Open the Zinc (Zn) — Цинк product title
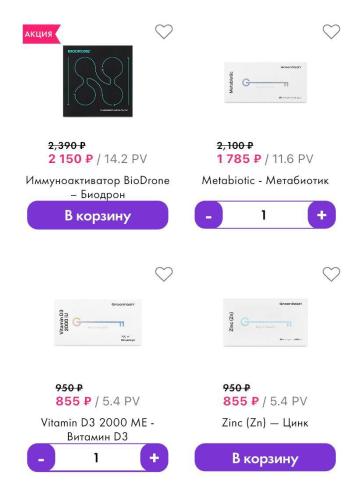This screenshot has height=500, width=363. pyautogui.click(x=265, y=423)
